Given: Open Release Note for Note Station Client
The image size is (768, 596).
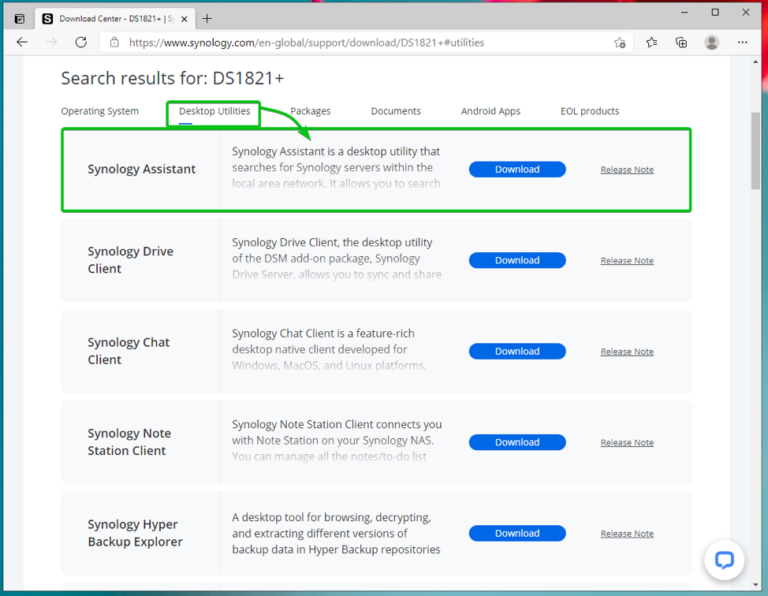Looking at the screenshot, I should click(x=627, y=442).
